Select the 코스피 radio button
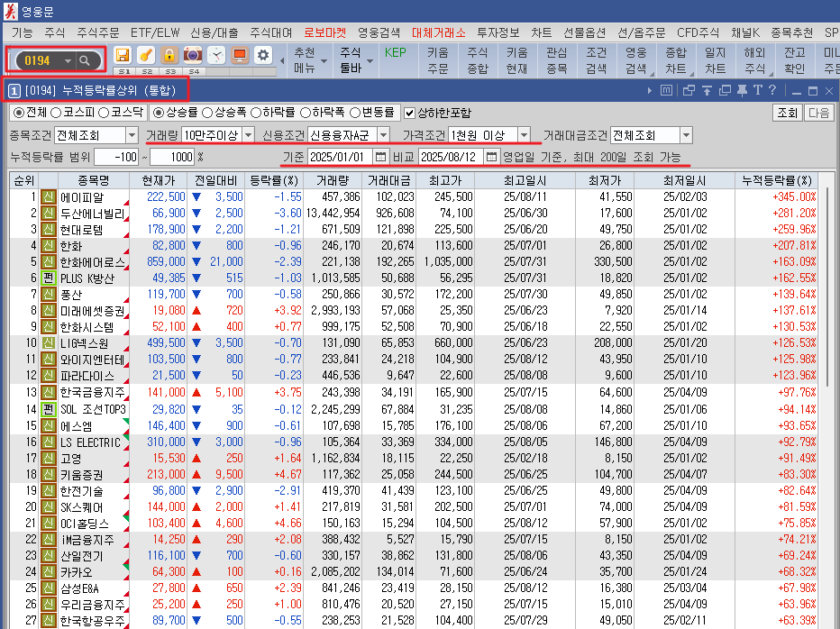The width and height of the screenshot is (840, 629). coord(56,113)
